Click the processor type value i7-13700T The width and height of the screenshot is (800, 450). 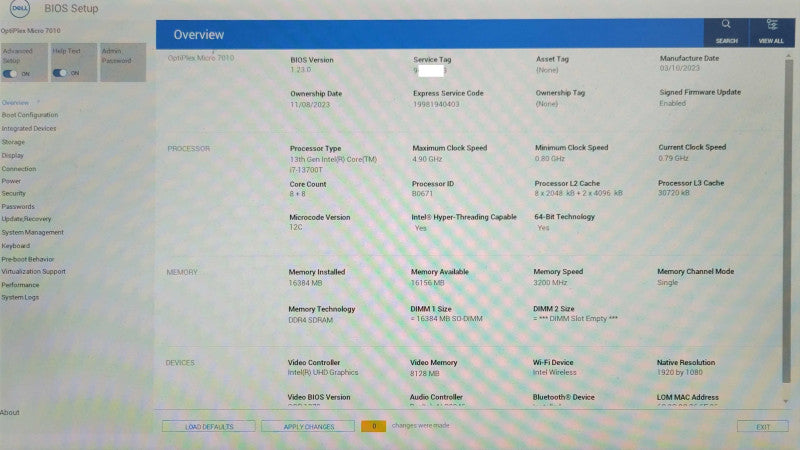point(306,169)
